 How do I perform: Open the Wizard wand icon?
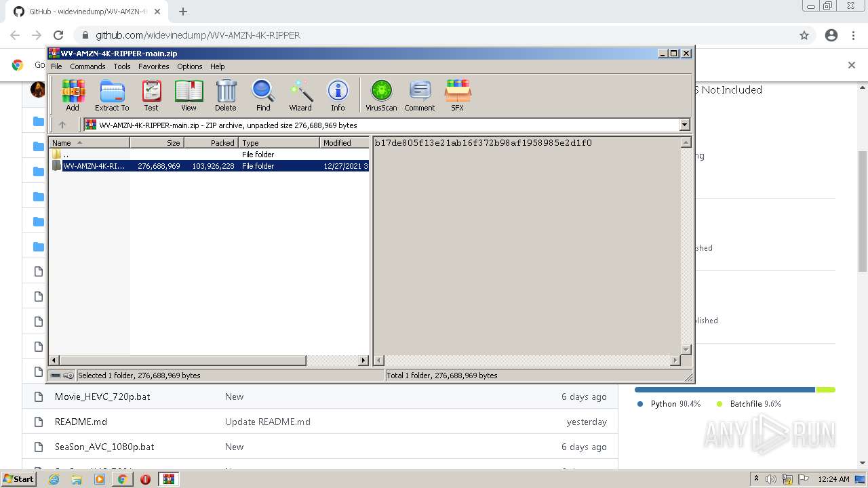(300, 95)
